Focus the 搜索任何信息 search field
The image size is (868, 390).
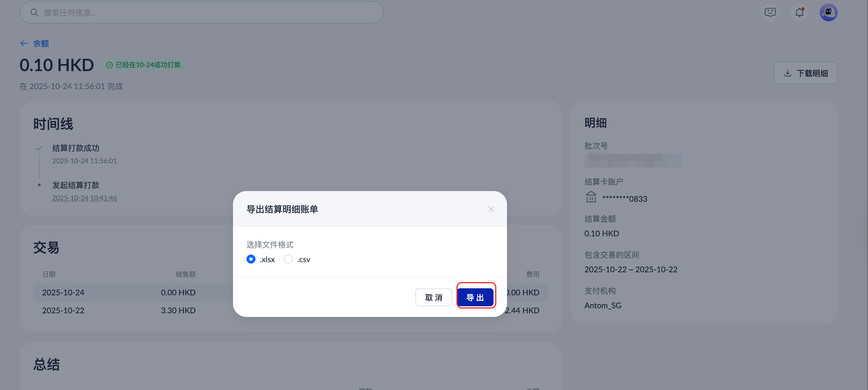click(x=202, y=12)
